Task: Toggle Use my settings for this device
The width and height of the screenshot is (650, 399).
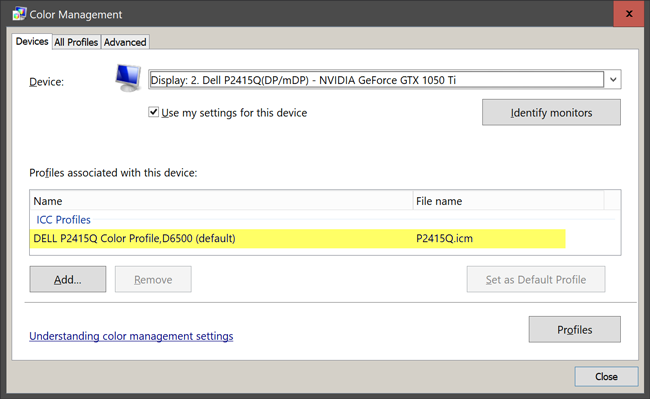Action: click(153, 112)
